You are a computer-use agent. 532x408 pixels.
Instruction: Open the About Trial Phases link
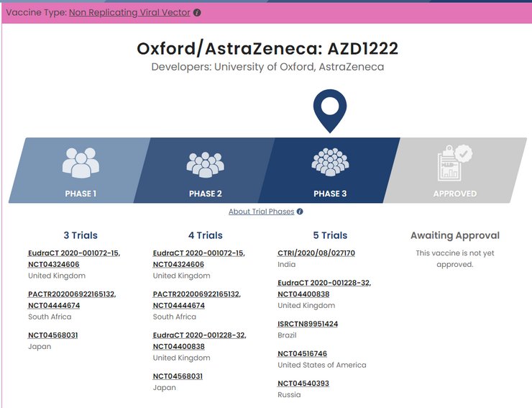[x=261, y=212]
